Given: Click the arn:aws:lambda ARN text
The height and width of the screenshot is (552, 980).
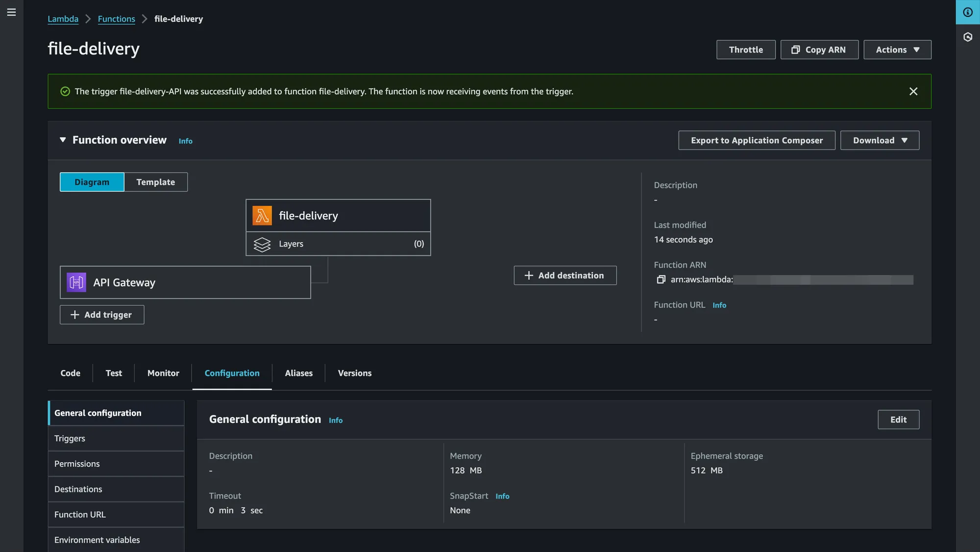Looking at the screenshot, I should point(702,279).
